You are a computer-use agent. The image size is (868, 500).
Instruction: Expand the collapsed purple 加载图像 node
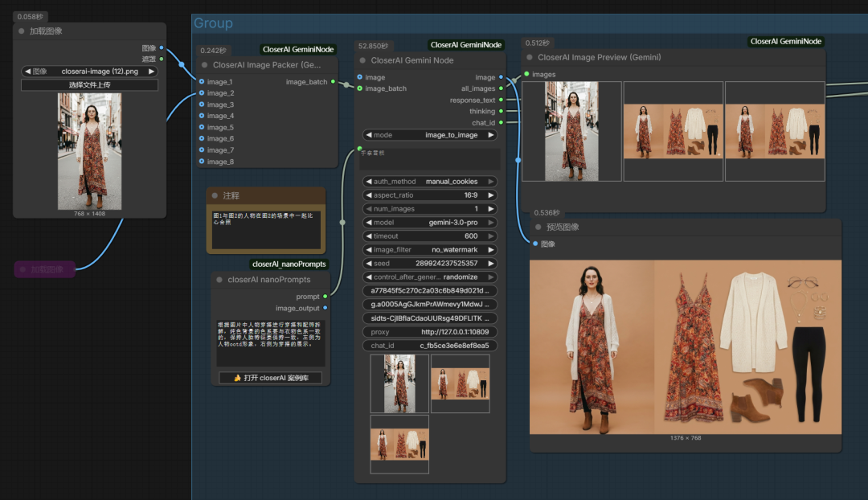click(x=23, y=269)
